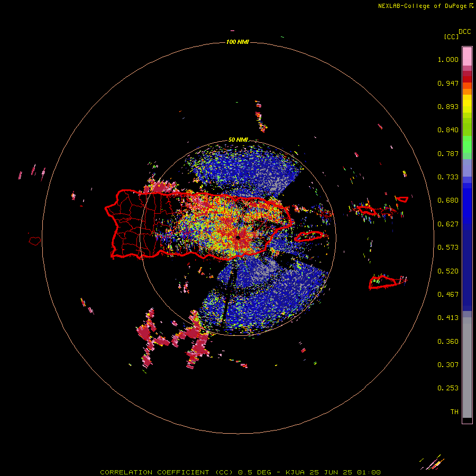
Task: Select the 100 NMI range ring label
Action: click(237, 42)
